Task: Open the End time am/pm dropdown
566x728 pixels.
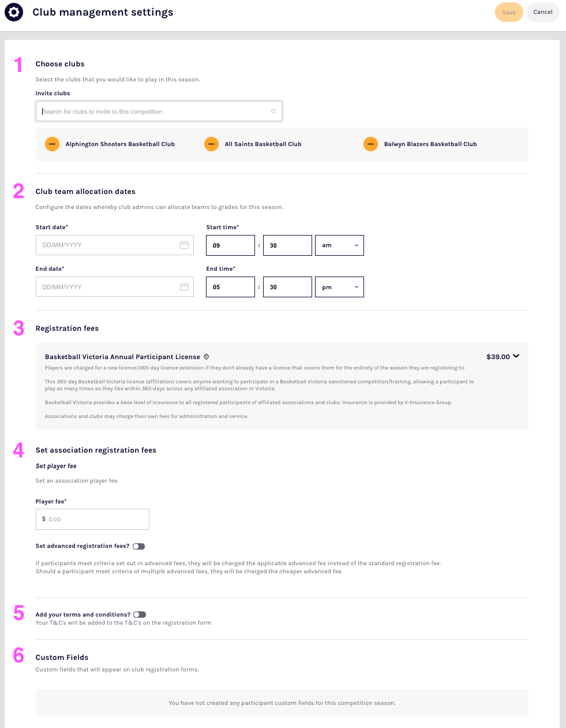Action: [339, 287]
